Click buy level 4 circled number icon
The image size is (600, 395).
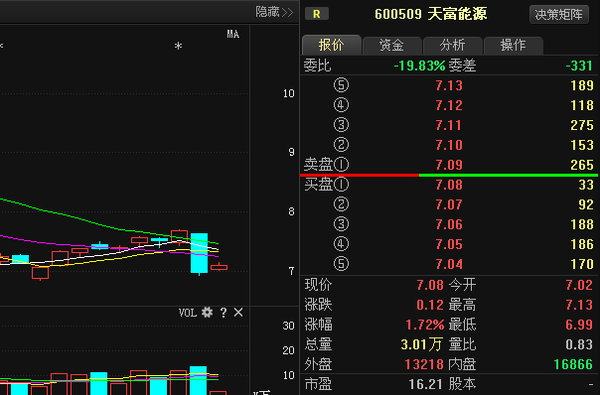pyautogui.click(x=341, y=244)
